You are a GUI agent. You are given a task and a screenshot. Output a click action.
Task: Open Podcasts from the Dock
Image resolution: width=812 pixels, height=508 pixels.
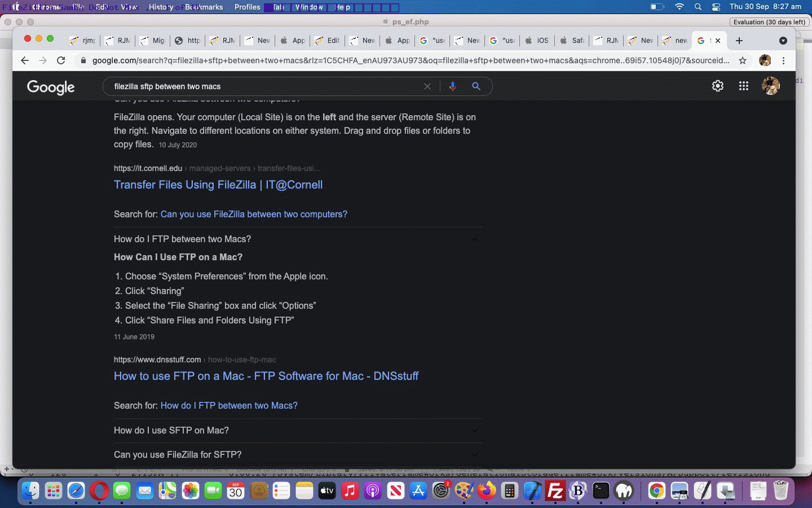(x=373, y=491)
